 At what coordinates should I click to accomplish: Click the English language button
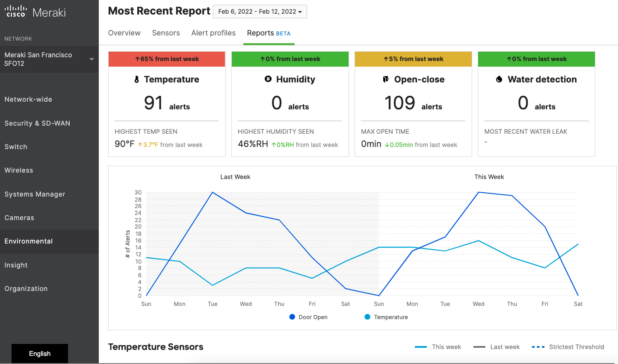pos(39,354)
